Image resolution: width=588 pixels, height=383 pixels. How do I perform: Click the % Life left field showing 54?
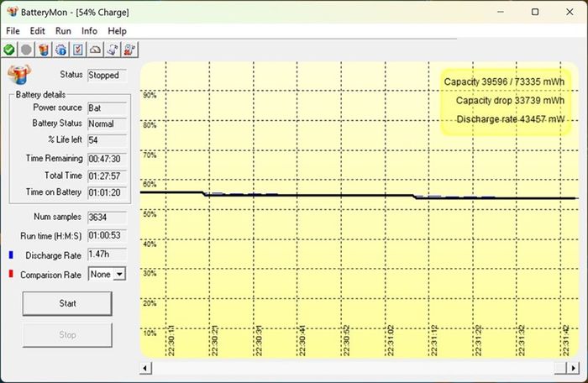107,140
